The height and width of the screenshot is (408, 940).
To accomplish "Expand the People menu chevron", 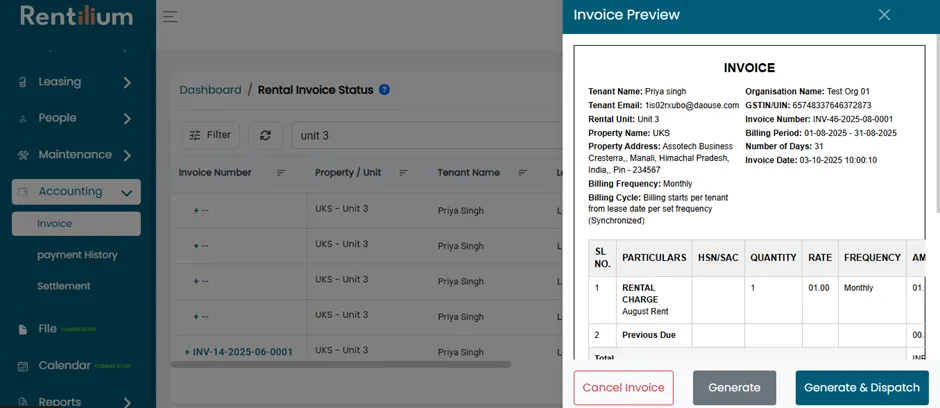I will [127, 119].
